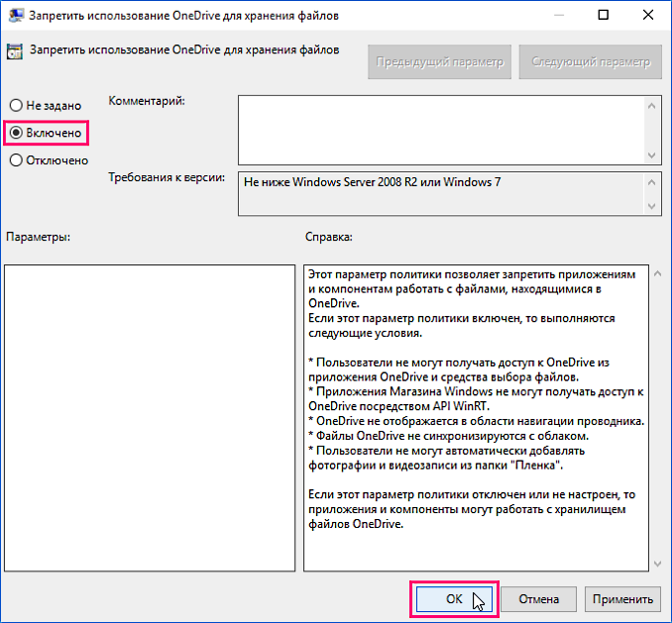
Task: Select the 'Включено' radio button
Action: point(16,133)
